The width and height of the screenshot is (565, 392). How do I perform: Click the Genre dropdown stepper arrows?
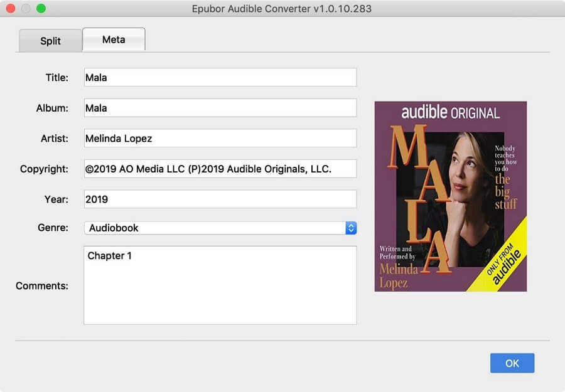pos(351,228)
